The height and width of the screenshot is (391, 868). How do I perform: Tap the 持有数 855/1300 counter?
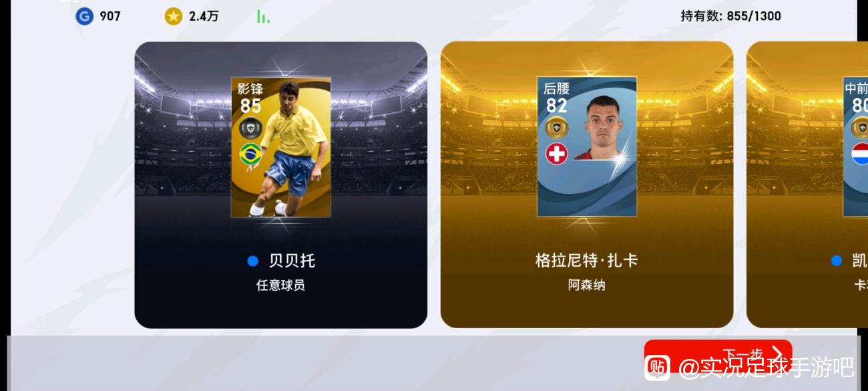coord(730,16)
